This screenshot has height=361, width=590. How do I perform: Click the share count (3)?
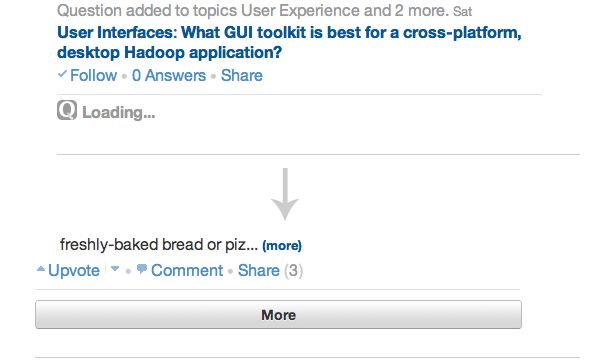point(293,270)
